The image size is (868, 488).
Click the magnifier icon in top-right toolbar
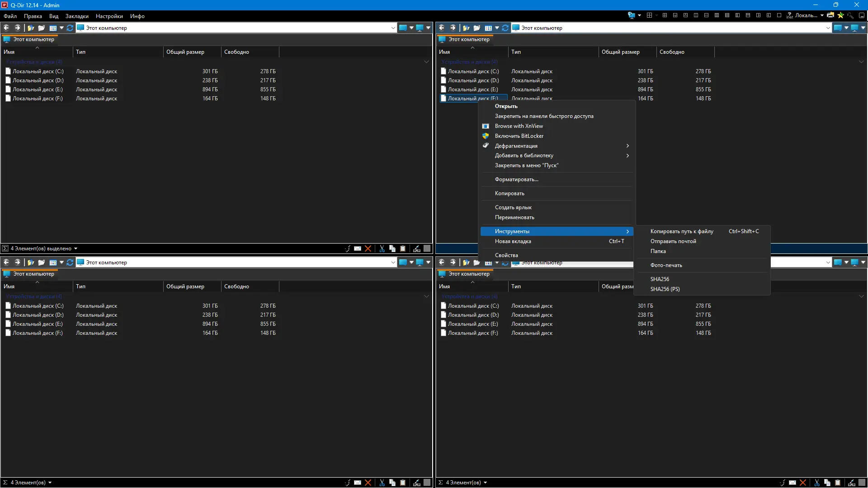tap(850, 15)
